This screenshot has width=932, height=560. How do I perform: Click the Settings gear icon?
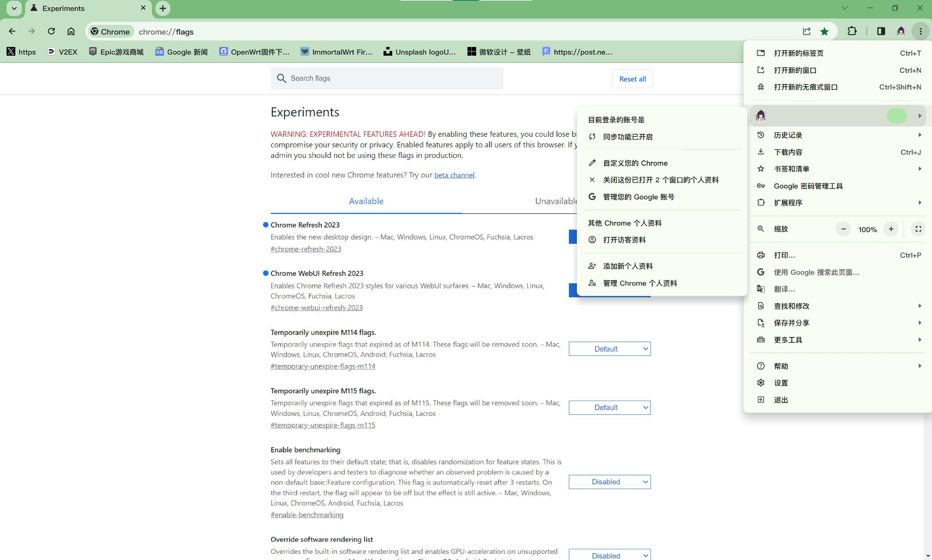click(x=761, y=382)
